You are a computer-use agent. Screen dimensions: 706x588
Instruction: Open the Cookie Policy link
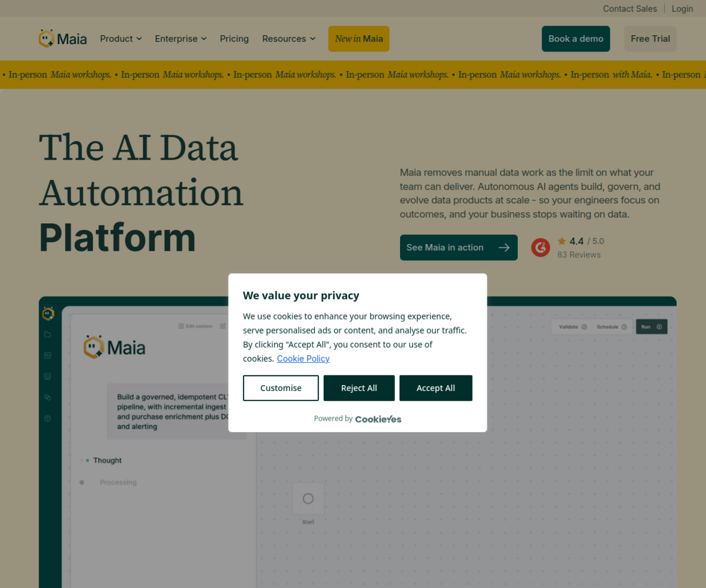click(x=303, y=359)
